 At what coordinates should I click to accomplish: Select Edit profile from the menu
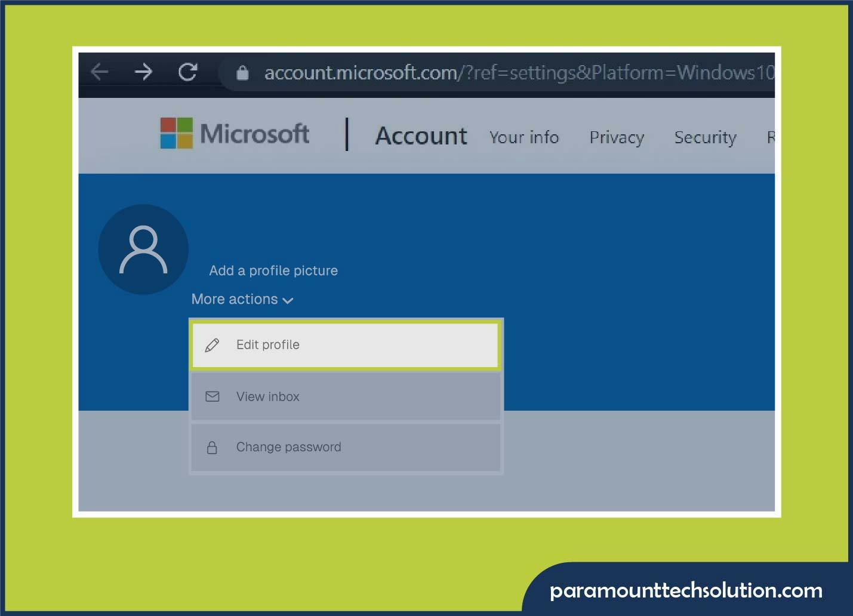[x=267, y=345]
